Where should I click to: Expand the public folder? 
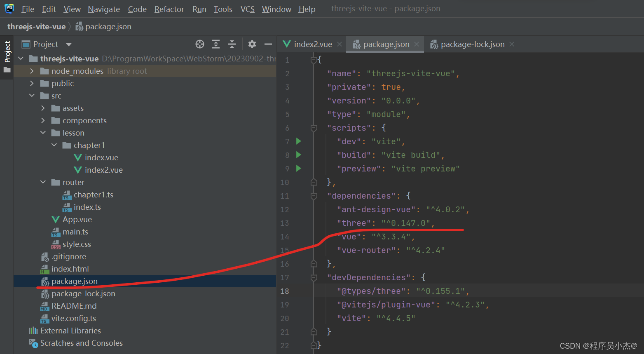[x=32, y=83]
